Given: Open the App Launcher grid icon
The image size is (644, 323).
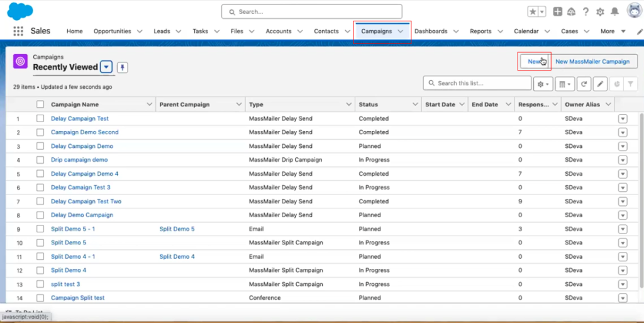Looking at the screenshot, I should point(18,31).
